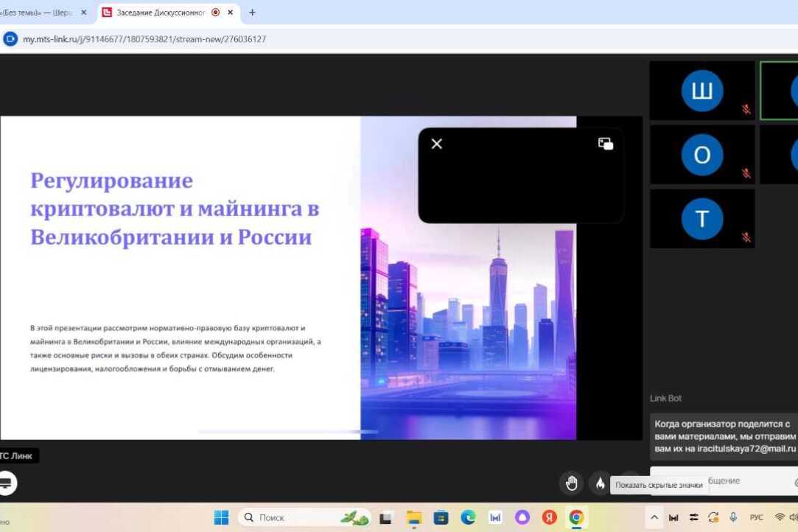The width and height of the screenshot is (798, 532).
Task: Raise hand in the webinar
Action: pos(572,483)
